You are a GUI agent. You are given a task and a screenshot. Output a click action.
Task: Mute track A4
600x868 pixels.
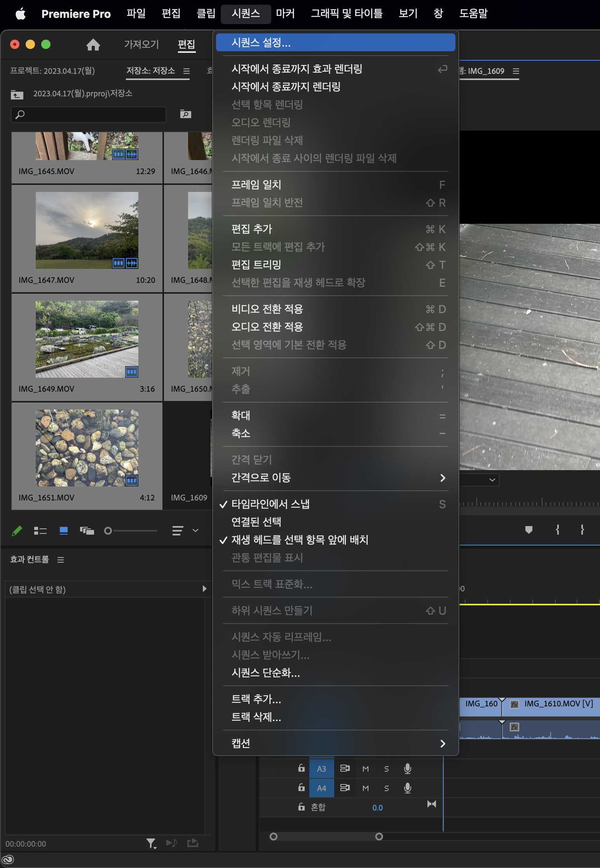(366, 788)
